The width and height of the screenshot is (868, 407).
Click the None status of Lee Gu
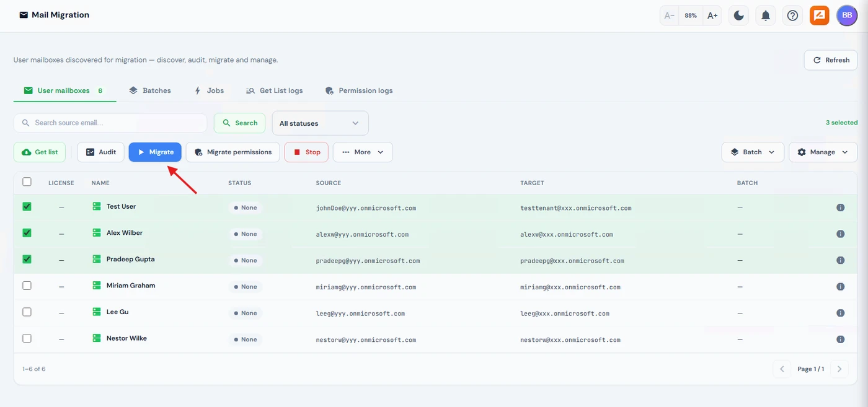[245, 313]
